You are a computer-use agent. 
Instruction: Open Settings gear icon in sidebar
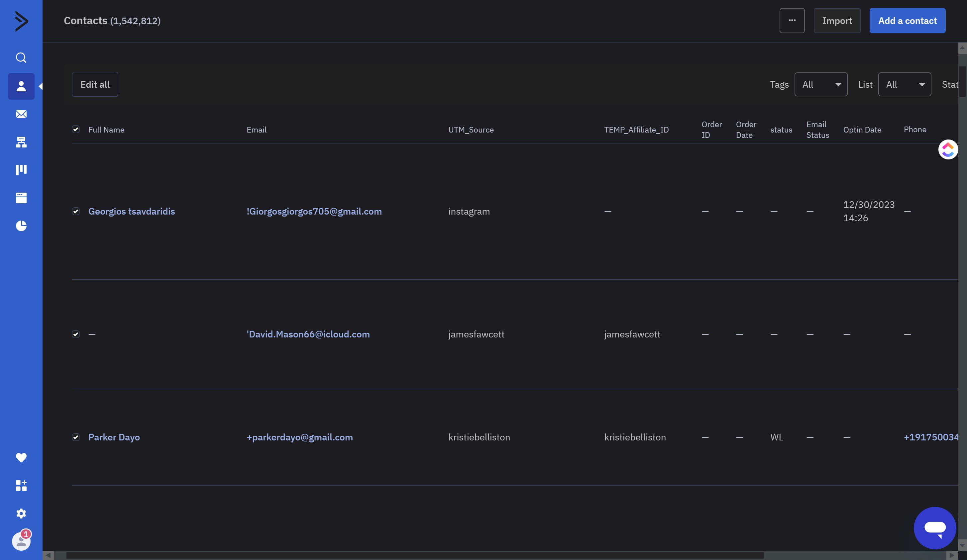21,513
